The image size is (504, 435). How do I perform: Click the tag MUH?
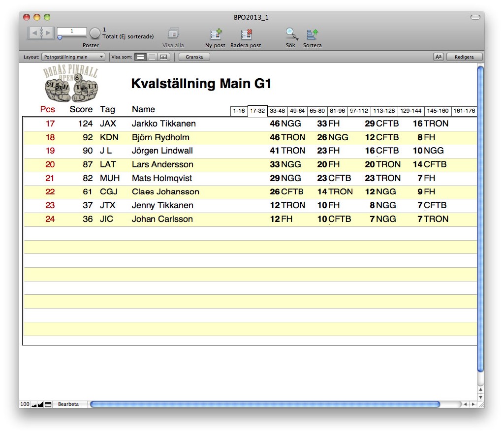[x=110, y=178]
